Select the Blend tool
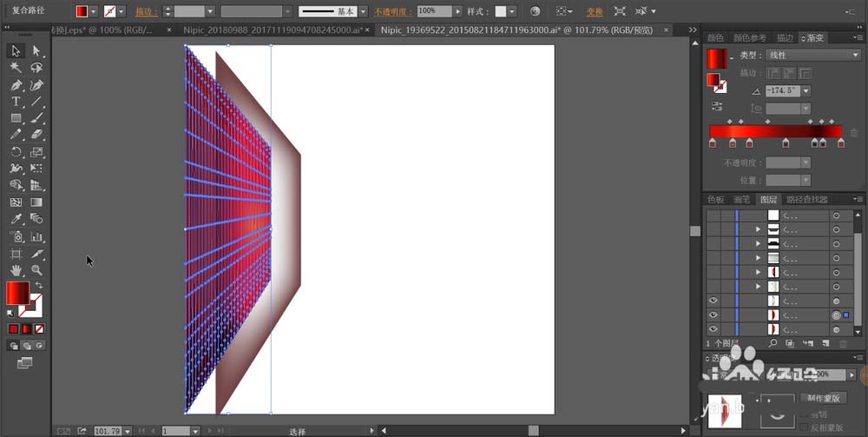 (x=36, y=219)
